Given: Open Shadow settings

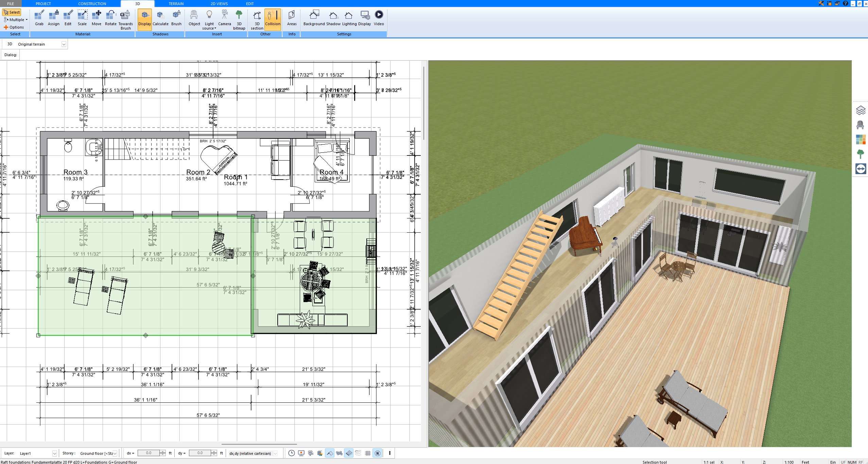Looking at the screenshot, I should click(333, 18).
